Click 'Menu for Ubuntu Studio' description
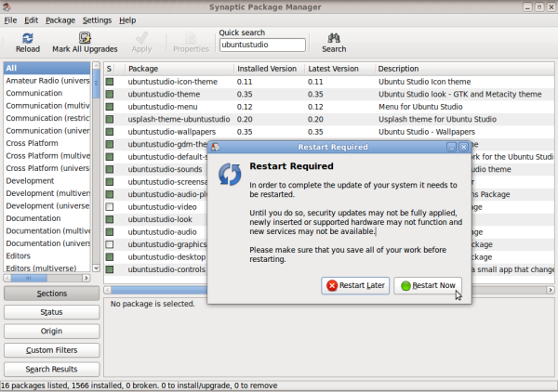 (420, 107)
